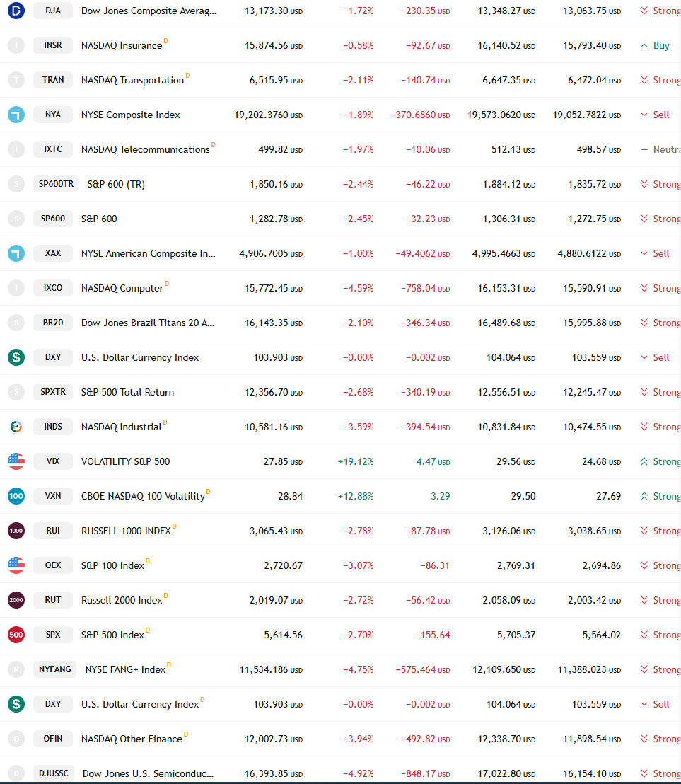681x784 pixels.
Task: Open Dow Jones U.S. Semiconductors link
Action: pos(149,773)
